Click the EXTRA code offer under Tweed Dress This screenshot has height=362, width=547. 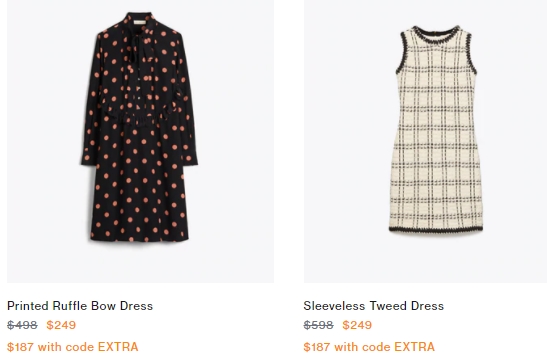pos(369,347)
